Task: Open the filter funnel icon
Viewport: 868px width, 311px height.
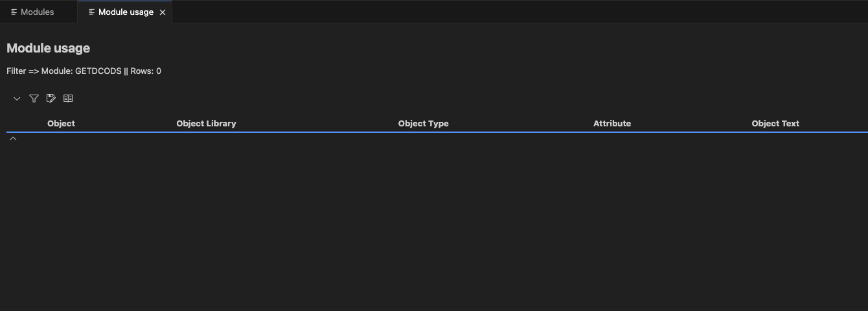Action: (34, 98)
